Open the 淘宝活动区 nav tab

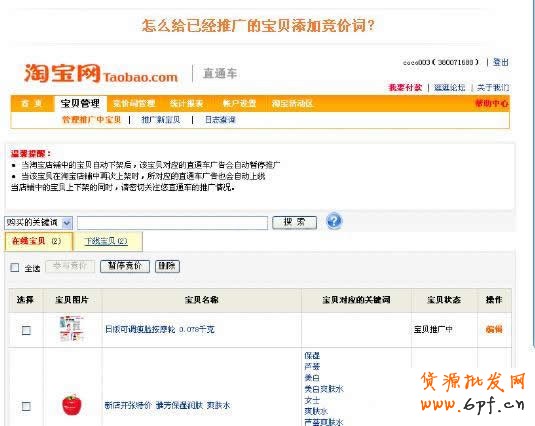[292, 103]
